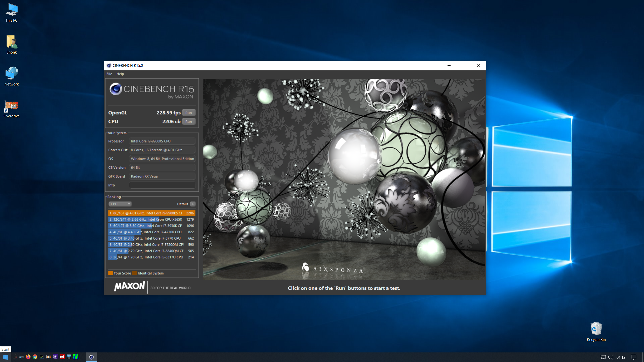
Task: Click the Show desktop strip at taskbar end
Action: pyautogui.click(x=643, y=357)
